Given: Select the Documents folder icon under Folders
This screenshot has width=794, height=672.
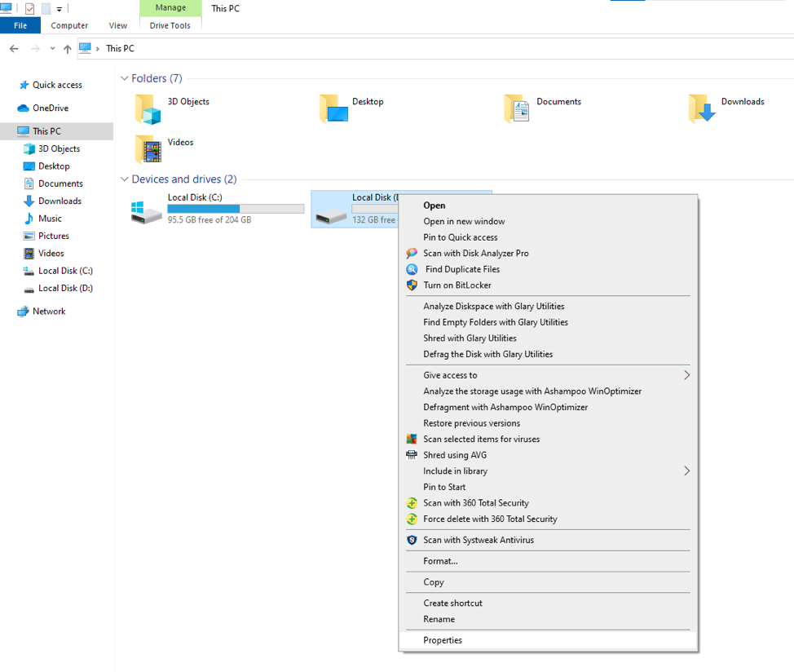Looking at the screenshot, I should pos(517,108).
